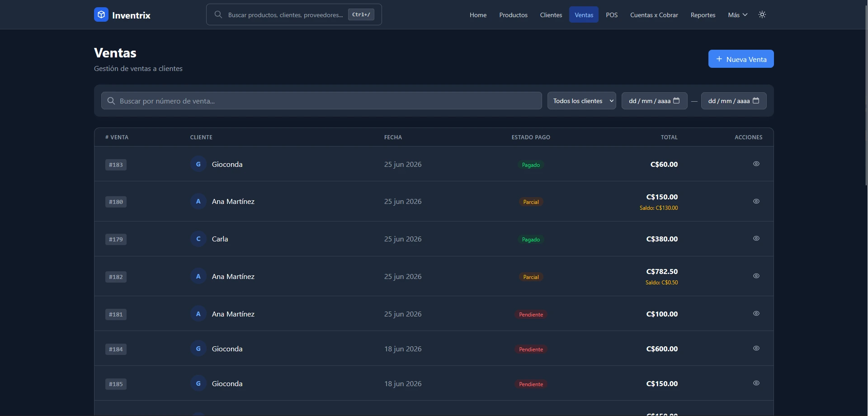Click the G avatar in sale #185 row

[x=198, y=383]
